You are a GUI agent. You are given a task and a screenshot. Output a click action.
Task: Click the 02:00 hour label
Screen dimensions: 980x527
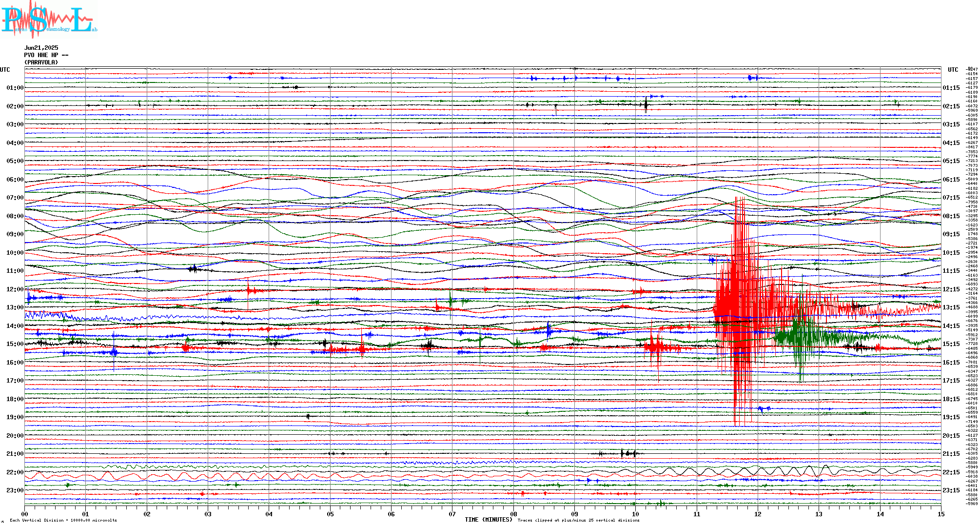15,106
